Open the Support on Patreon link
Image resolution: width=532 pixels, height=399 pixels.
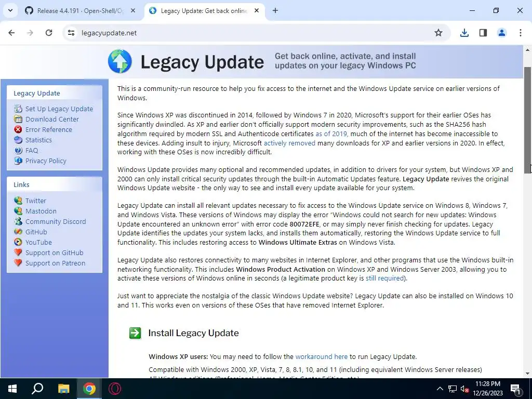point(55,263)
